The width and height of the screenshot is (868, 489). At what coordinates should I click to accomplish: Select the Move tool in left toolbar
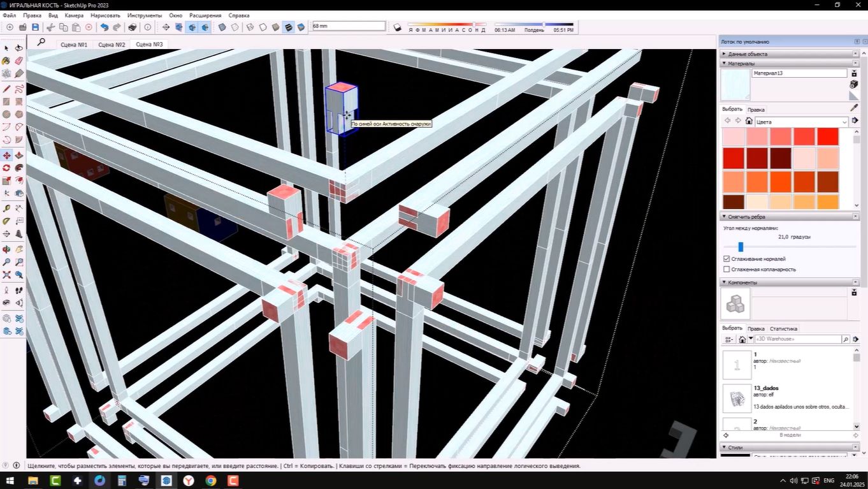click(6, 156)
